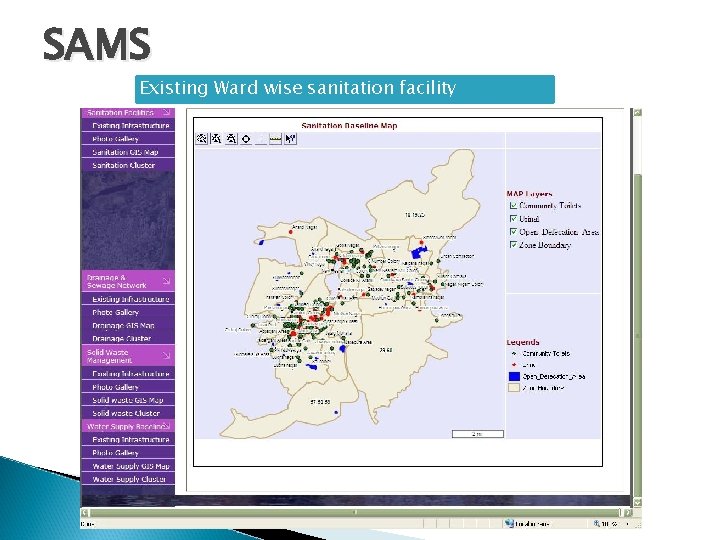Toggle the Urinal layer checkbox
The width and height of the screenshot is (720, 540).
click(513, 219)
